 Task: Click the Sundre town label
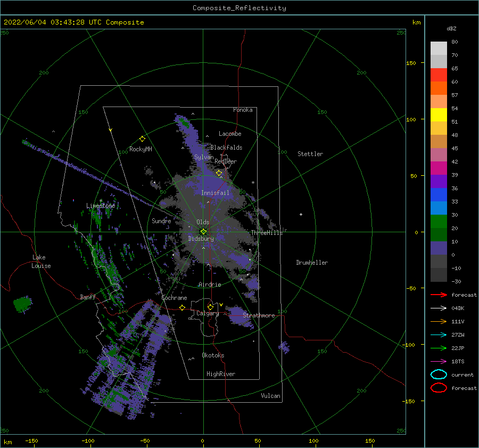[x=161, y=221]
